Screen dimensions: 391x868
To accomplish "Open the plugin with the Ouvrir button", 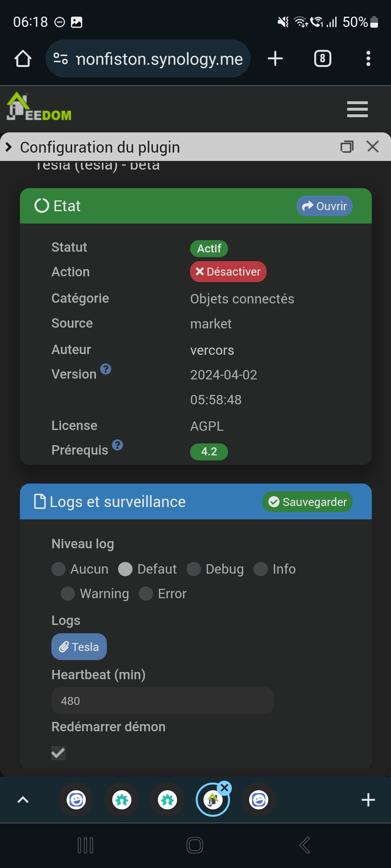I will 324,206.
